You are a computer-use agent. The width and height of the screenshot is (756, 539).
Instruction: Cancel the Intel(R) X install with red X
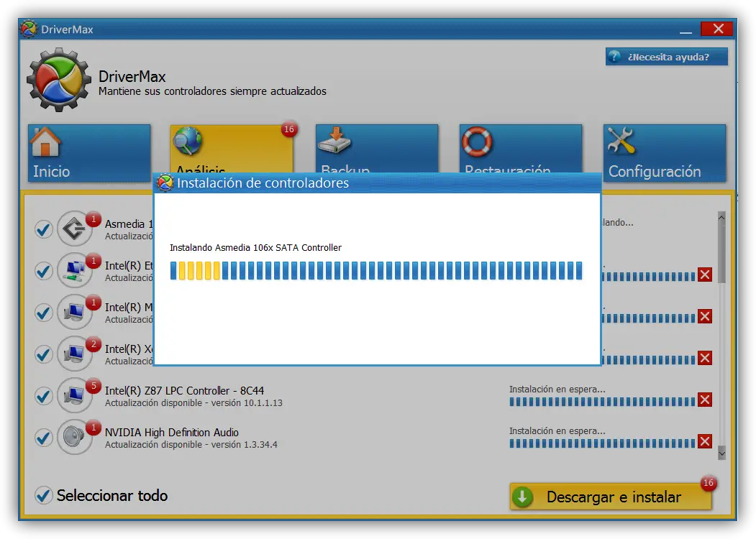(x=705, y=358)
